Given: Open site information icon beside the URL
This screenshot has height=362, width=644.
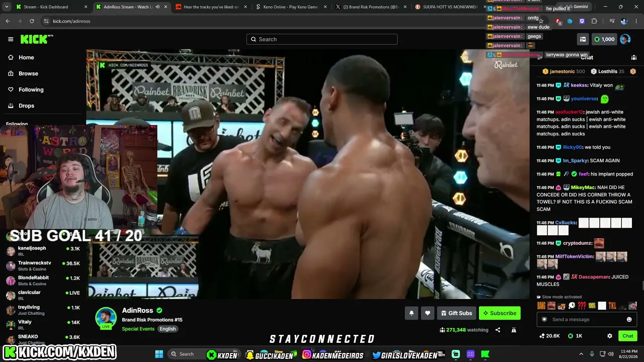Looking at the screenshot, I should pyautogui.click(x=46, y=21).
